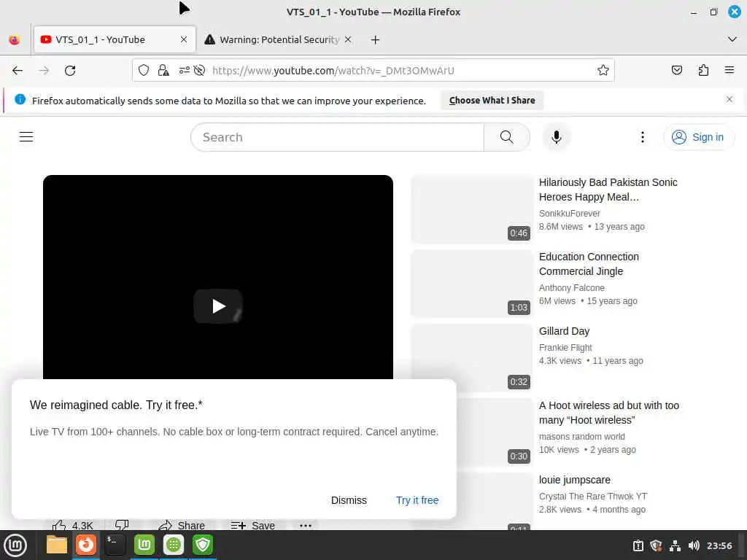Click into the YouTube Search field
Viewport: 747px width, 560px height.
(337, 137)
